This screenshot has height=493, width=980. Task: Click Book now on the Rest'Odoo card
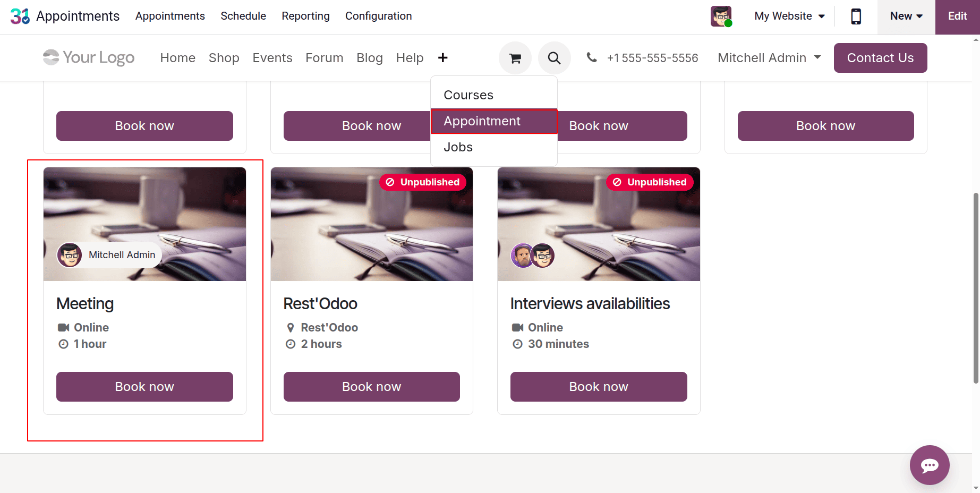tap(372, 387)
